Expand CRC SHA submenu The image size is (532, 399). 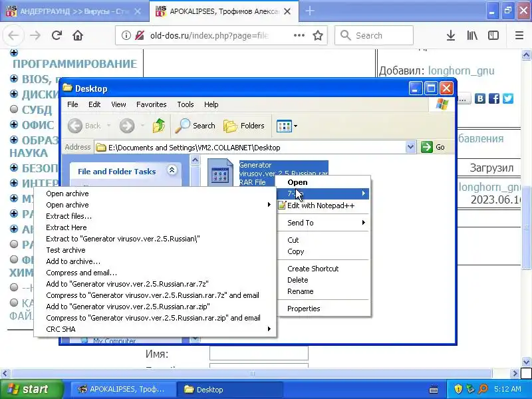(x=156, y=329)
